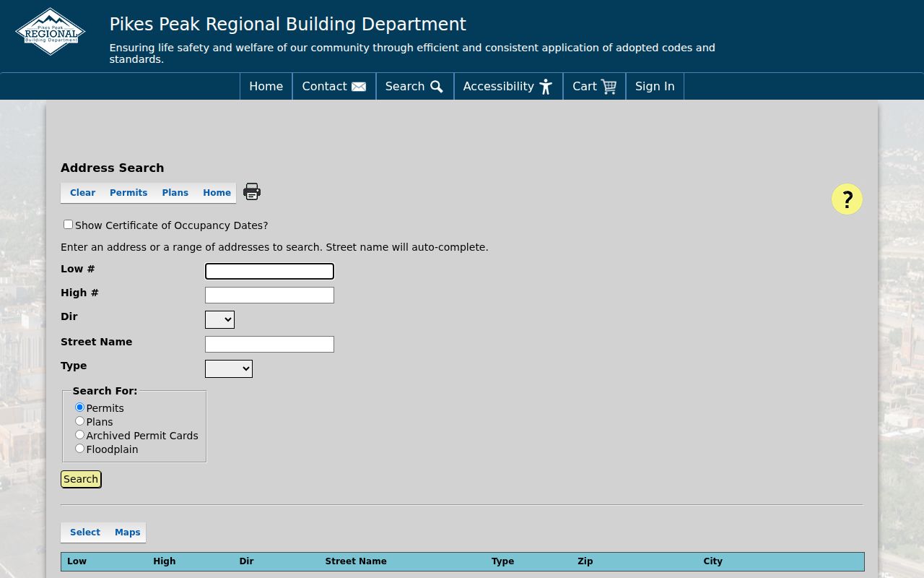Select the Floodplain radio option
This screenshot has height=578, width=924.
(80, 449)
